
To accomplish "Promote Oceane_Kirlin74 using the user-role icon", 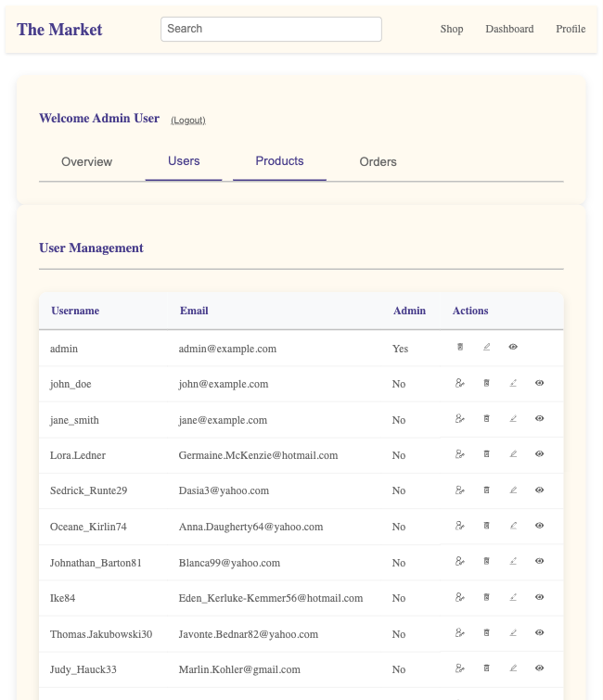I will coord(459,526).
